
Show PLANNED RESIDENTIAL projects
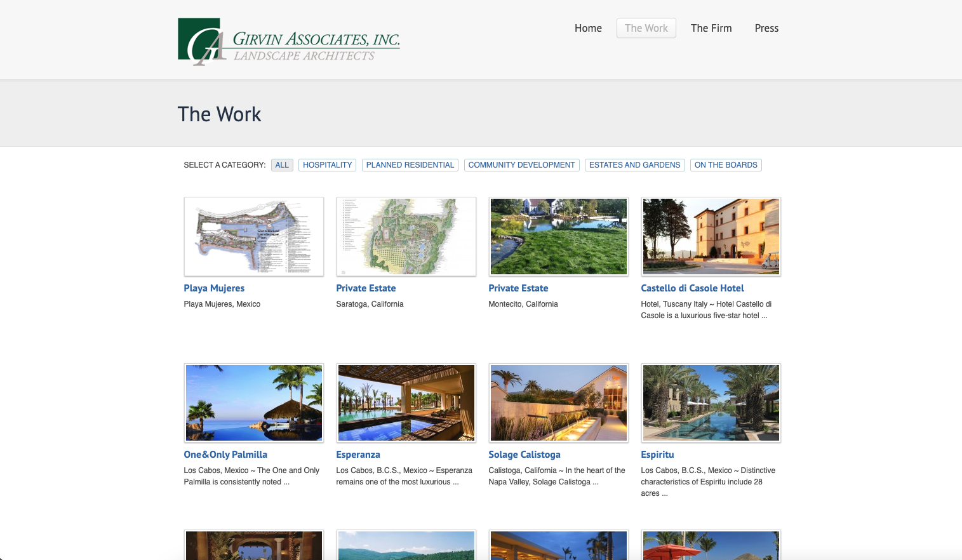[410, 165]
